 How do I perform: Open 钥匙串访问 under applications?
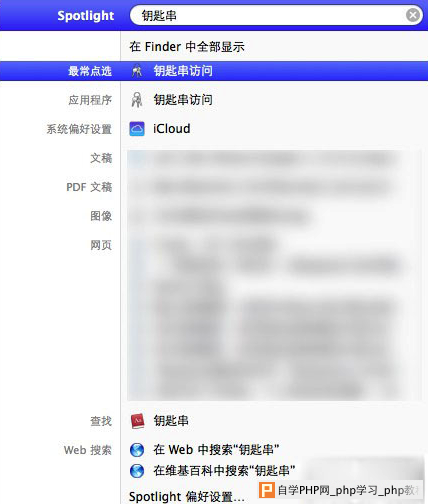pyautogui.click(x=183, y=99)
